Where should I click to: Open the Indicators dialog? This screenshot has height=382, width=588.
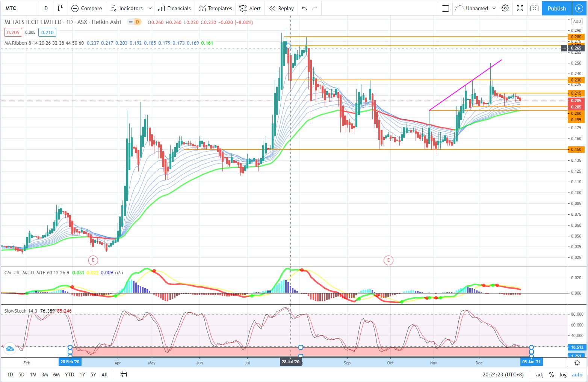tap(127, 8)
